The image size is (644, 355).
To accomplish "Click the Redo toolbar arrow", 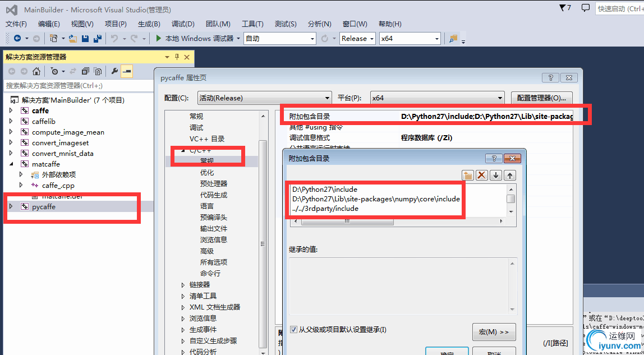I will coord(134,39).
